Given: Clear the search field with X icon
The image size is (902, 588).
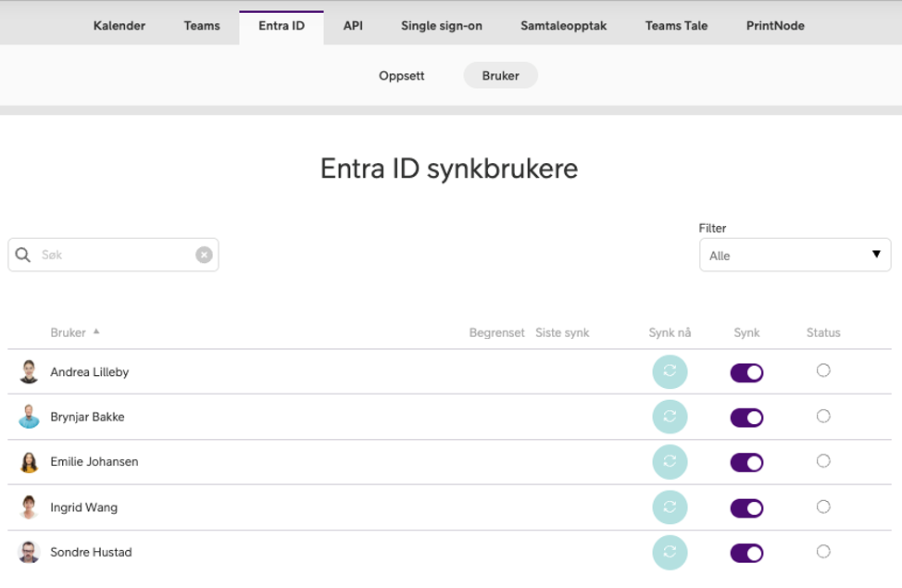Looking at the screenshot, I should point(204,256).
